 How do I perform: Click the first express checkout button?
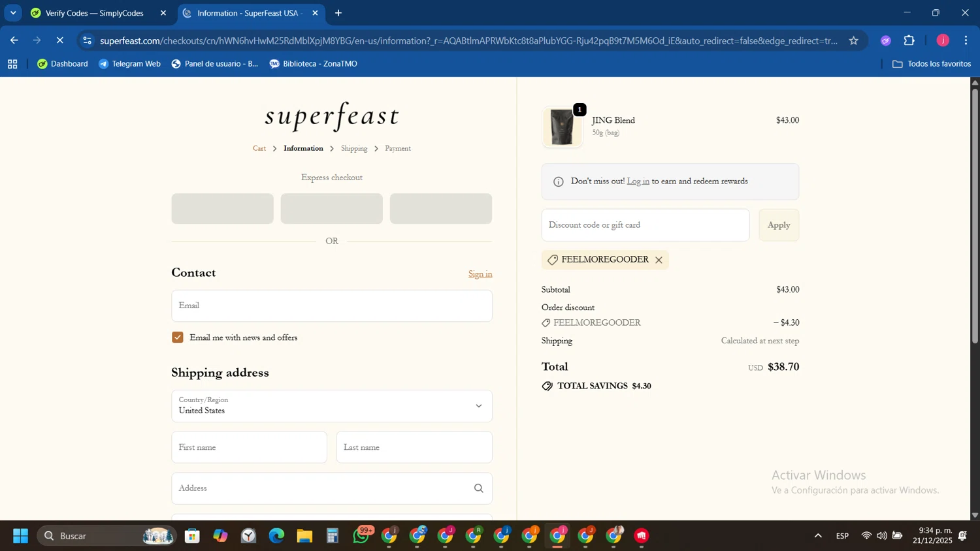pyautogui.click(x=223, y=209)
